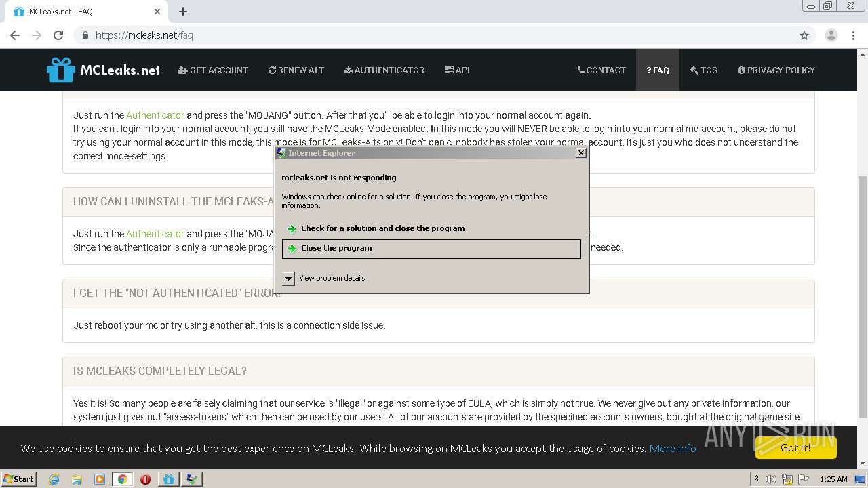The image size is (868, 488).
Task: Click the first Authenticator link
Action: click(155, 115)
